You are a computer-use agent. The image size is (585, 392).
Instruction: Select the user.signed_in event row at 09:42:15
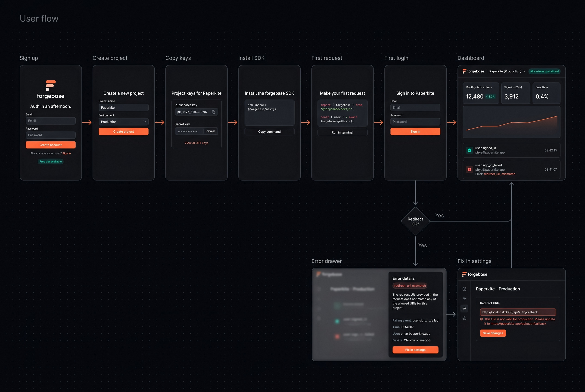coord(511,150)
